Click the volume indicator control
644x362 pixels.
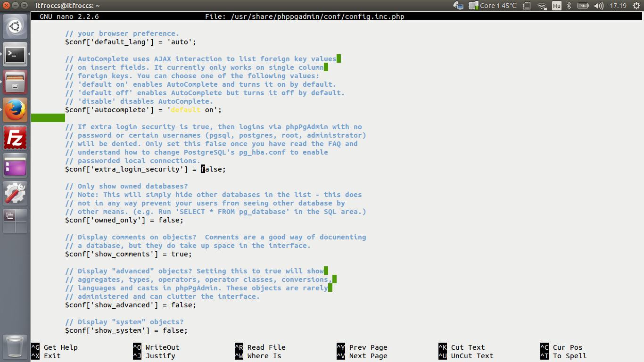point(599,6)
